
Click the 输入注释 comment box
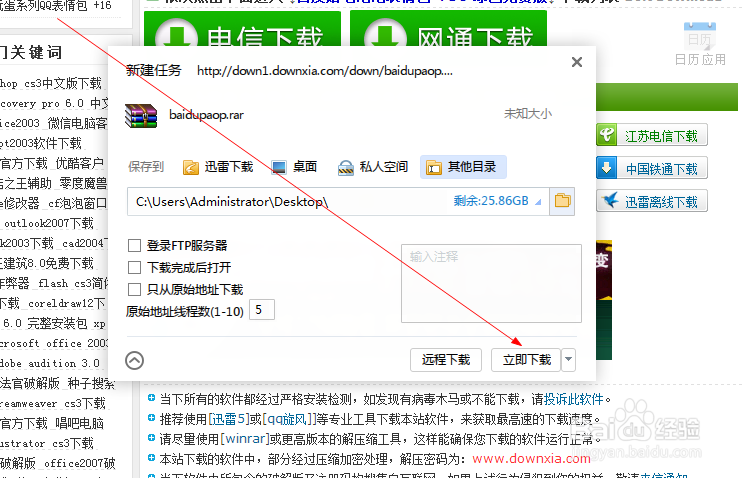click(491, 283)
